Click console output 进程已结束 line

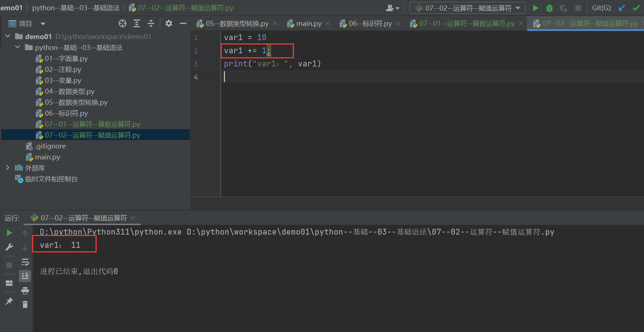pyautogui.click(x=79, y=271)
